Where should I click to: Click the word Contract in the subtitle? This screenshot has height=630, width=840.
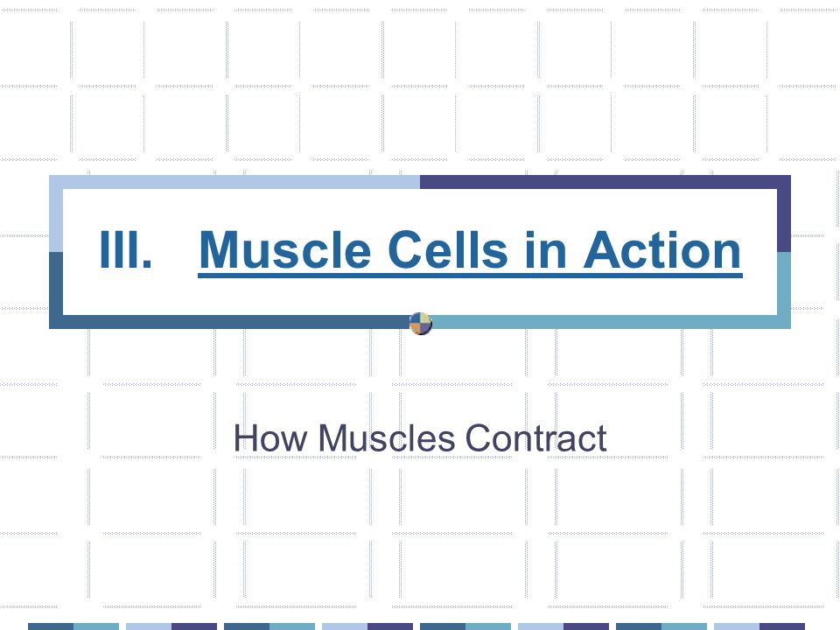click(535, 438)
